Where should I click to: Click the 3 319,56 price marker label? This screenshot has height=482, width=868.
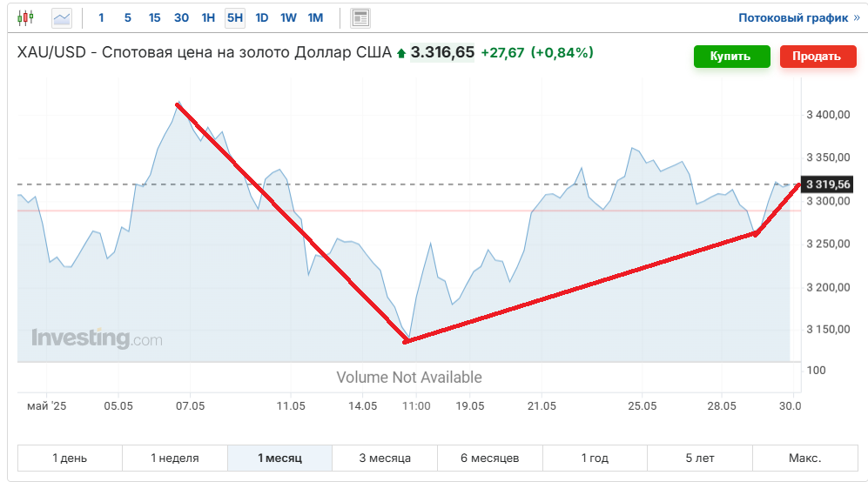point(828,184)
